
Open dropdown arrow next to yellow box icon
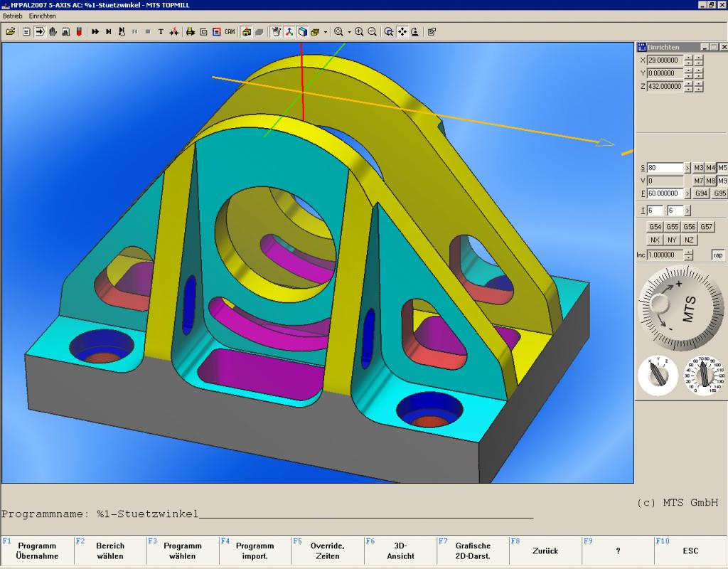tap(326, 32)
